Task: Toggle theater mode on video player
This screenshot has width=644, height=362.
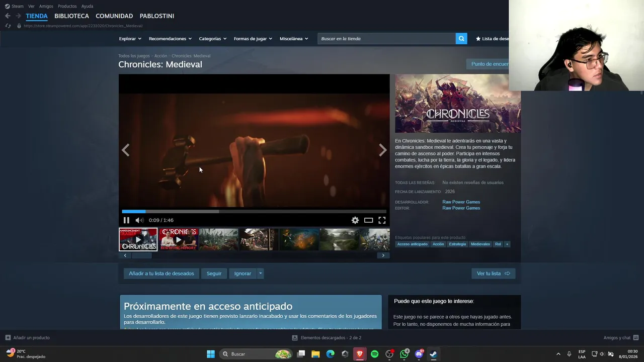Action: 369,220
